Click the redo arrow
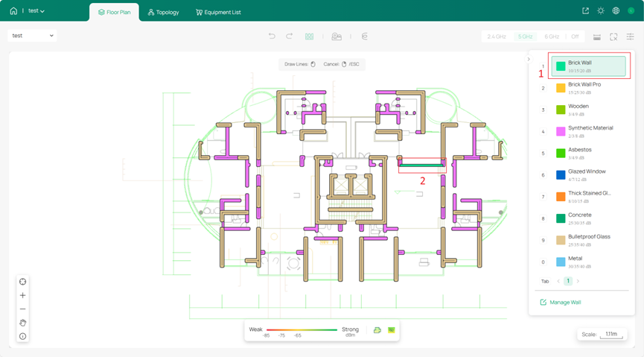644x357 pixels. [289, 37]
